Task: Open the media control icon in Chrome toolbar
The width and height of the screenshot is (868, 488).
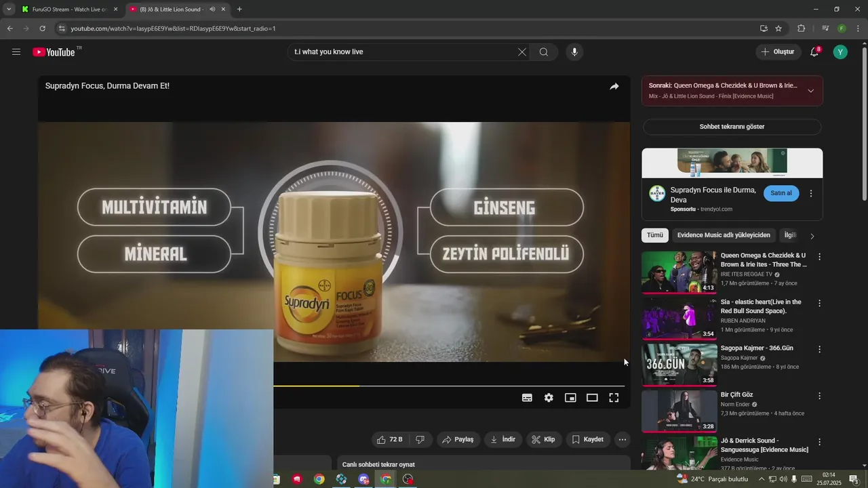Action: pos(825,28)
